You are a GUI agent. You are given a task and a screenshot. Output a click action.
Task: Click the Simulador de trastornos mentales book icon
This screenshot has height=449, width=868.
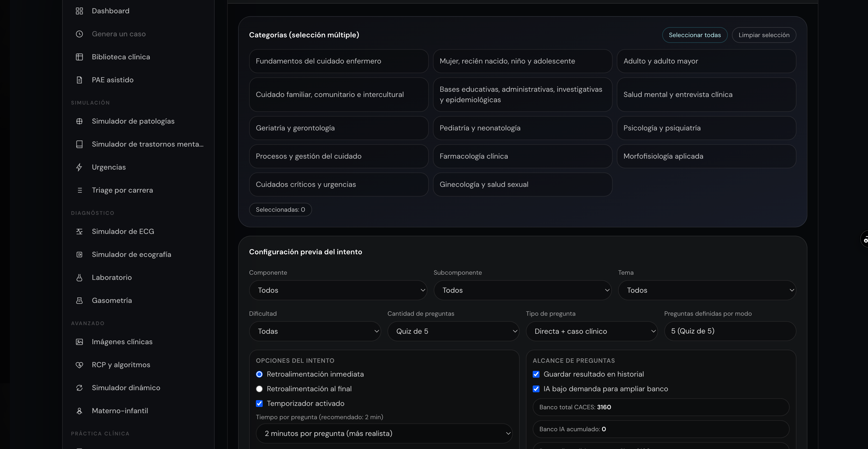click(x=79, y=144)
